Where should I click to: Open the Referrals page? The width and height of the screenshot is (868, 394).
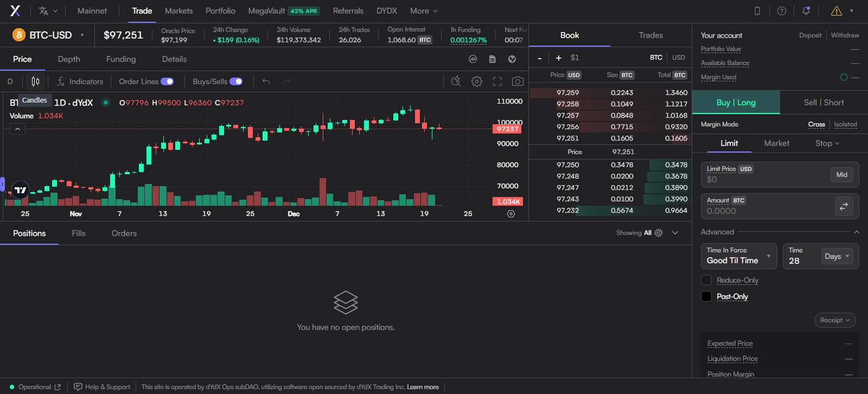(348, 11)
